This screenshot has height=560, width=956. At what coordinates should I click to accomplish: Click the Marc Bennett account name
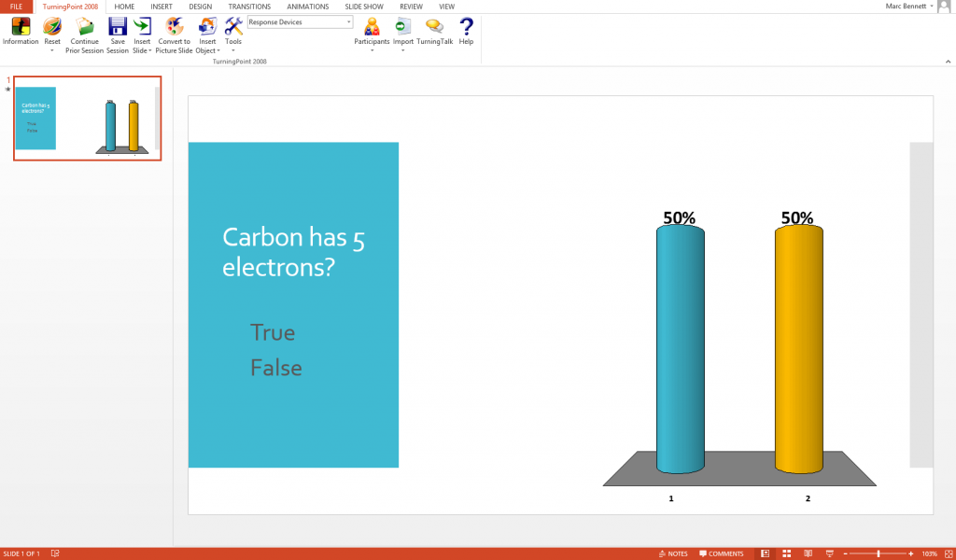907,7
